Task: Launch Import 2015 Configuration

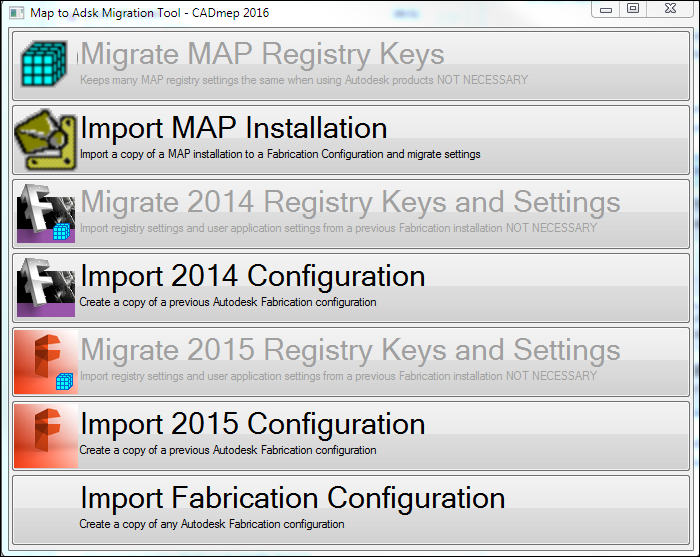Action: pyautogui.click(x=252, y=424)
